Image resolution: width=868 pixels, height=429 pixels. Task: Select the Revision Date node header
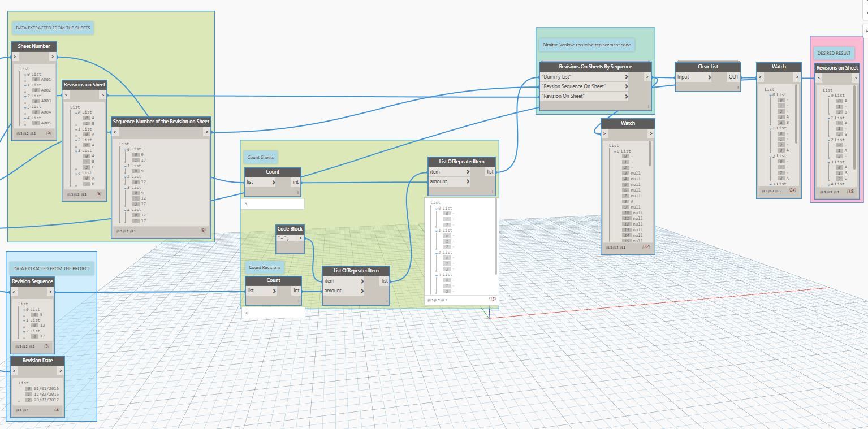click(37, 361)
